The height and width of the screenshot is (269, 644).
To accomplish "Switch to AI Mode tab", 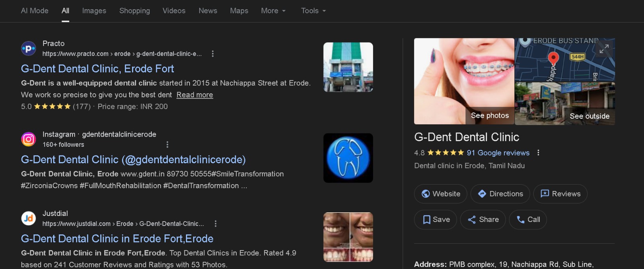I will pos(35,11).
